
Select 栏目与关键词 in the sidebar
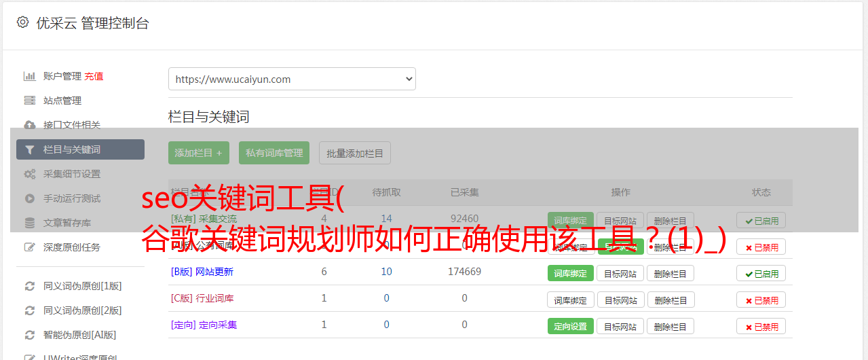tap(80, 149)
